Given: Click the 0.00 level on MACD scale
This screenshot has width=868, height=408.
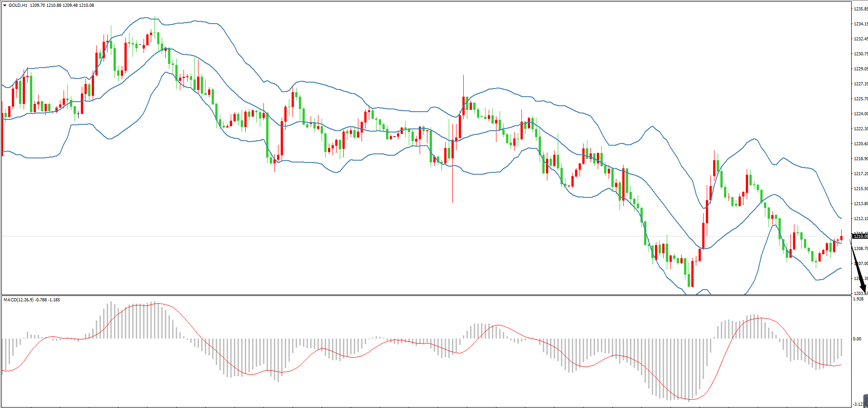Looking at the screenshot, I should click(857, 339).
